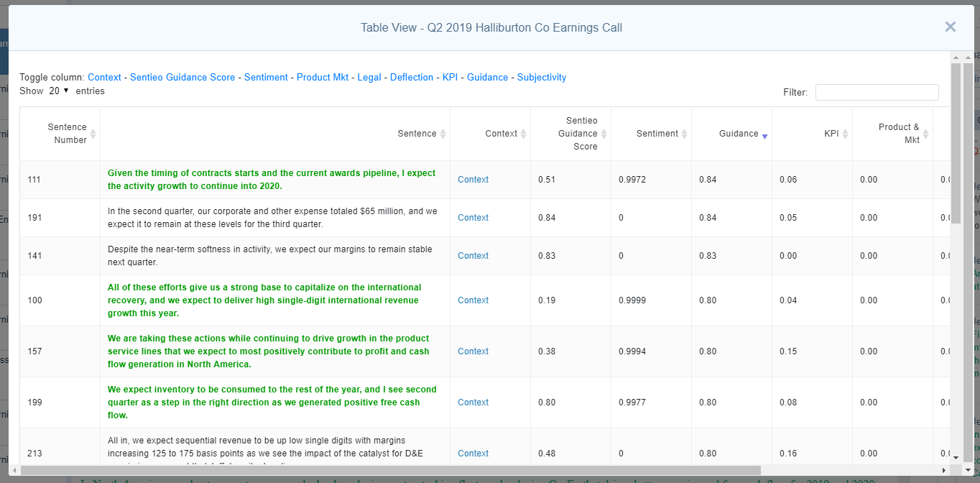Sort by Sentieo Guidance Score header arrows
The image size is (980, 483).
click(604, 134)
